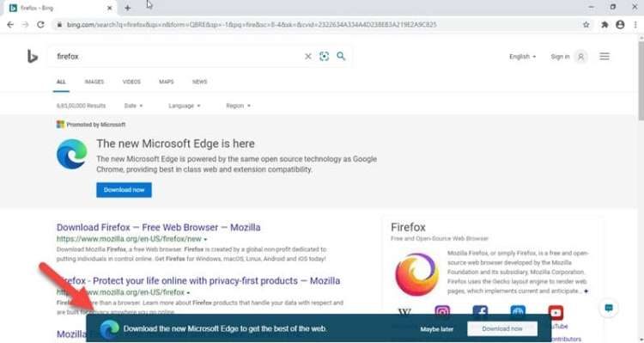Open Firefox Instagram profile icon
Viewport: 644px width, 343px height.
pos(442,313)
